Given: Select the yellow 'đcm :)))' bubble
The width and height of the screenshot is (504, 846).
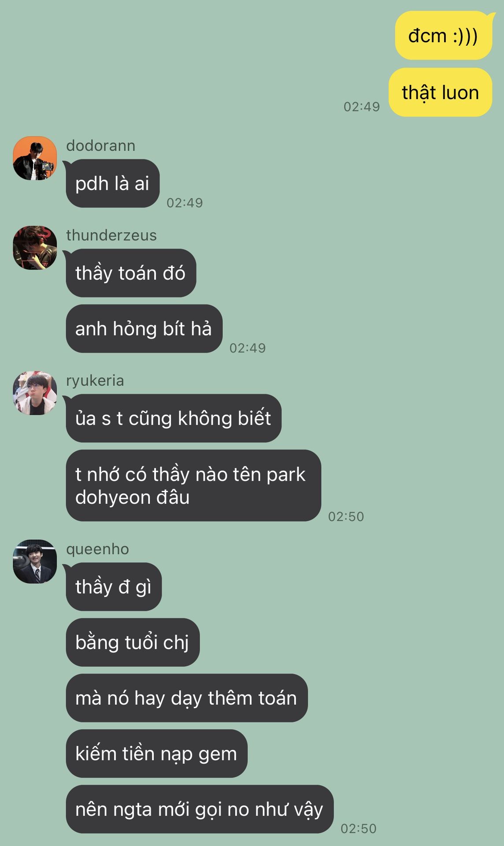Looking at the screenshot, I should [443, 36].
